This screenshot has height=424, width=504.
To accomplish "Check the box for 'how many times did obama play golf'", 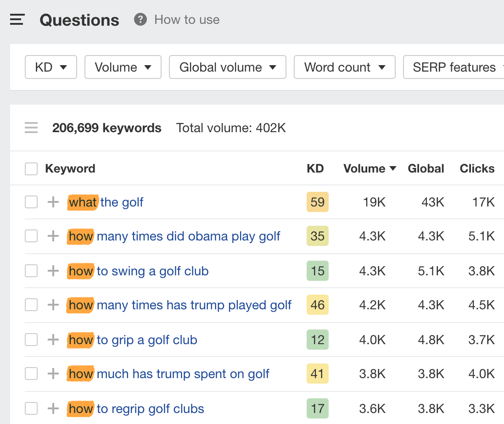I will pos(31,236).
